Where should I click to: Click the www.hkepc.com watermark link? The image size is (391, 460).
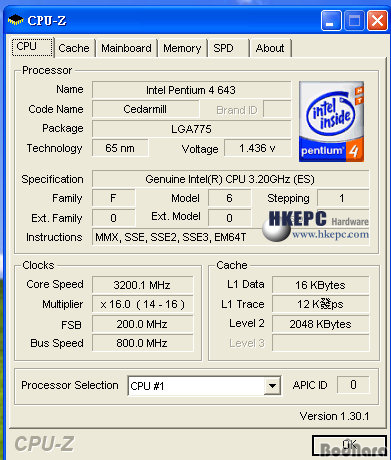coord(330,234)
